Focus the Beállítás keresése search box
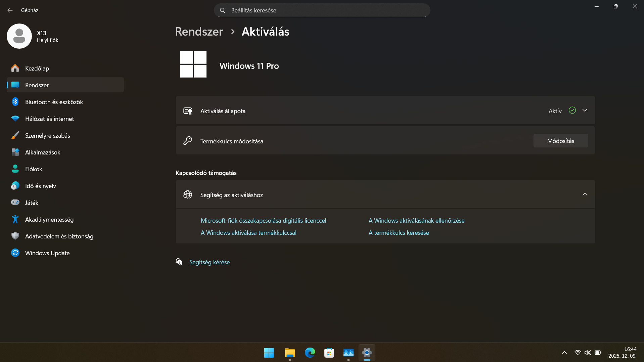This screenshot has height=362, width=644. [x=322, y=10]
